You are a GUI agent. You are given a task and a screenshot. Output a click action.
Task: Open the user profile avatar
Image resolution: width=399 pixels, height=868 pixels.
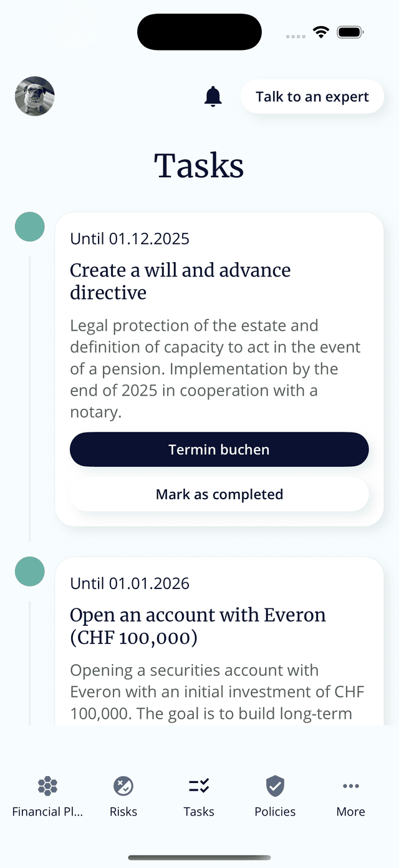click(34, 97)
